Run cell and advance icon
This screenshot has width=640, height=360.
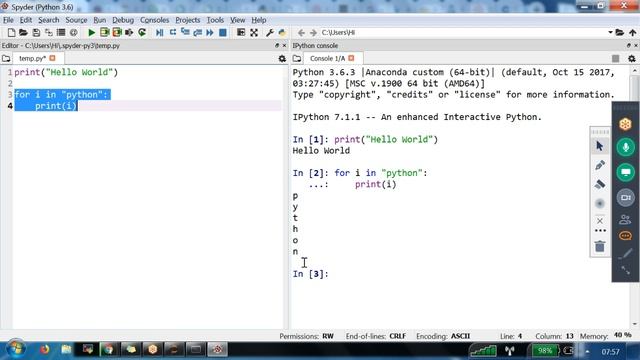pos(117,33)
